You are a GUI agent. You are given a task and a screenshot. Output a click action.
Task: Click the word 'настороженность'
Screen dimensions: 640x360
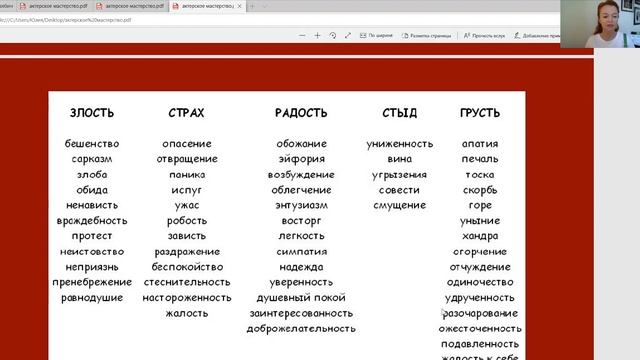click(x=187, y=298)
